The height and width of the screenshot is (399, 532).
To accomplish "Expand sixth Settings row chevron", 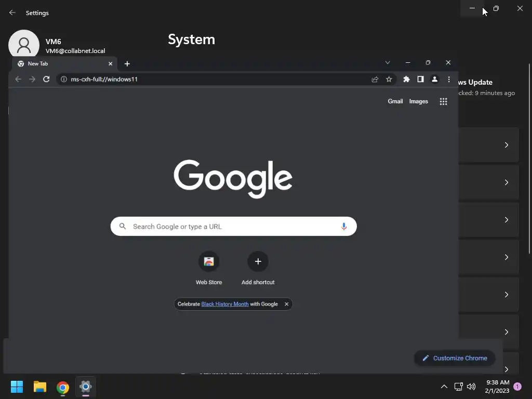I will (x=506, y=332).
